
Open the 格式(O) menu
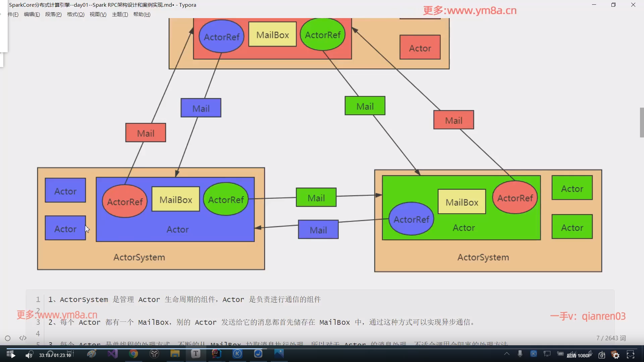75,14
